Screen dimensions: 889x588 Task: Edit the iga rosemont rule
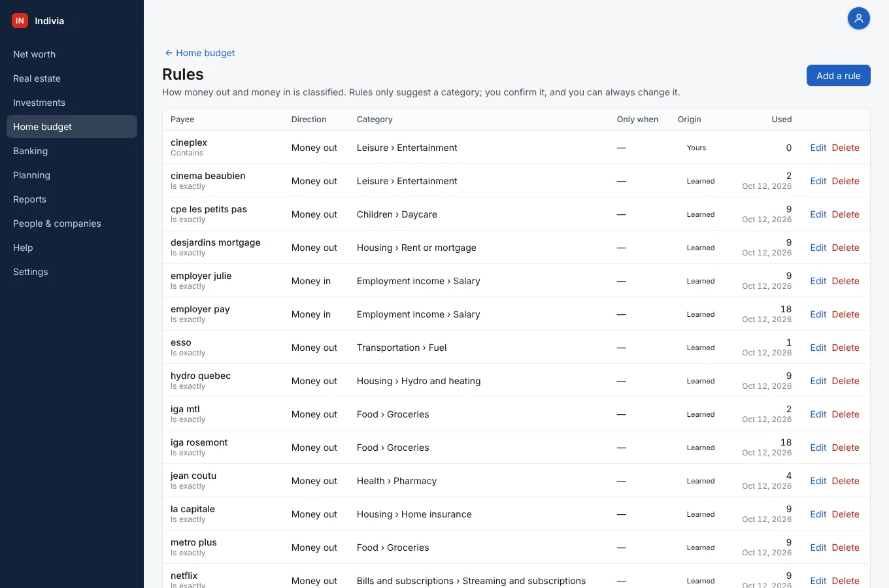coord(818,448)
